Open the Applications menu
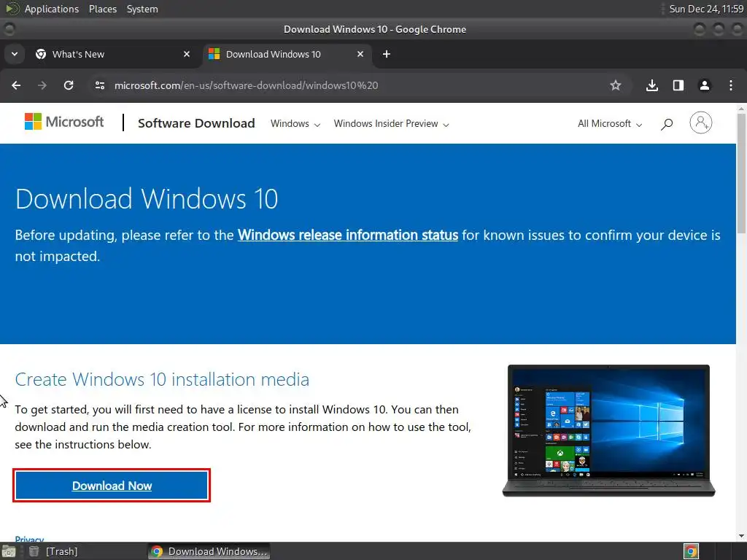Viewport: 747px width, 560px height. (x=52, y=9)
